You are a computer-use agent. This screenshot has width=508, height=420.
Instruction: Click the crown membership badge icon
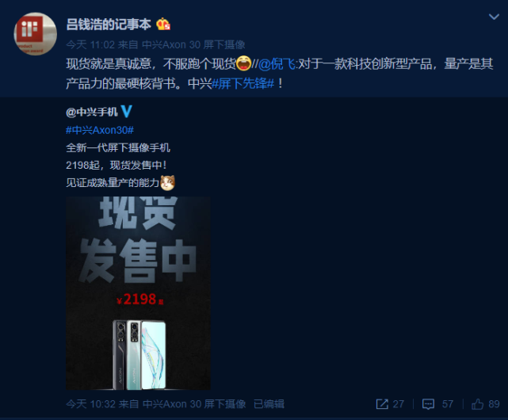coord(163,25)
